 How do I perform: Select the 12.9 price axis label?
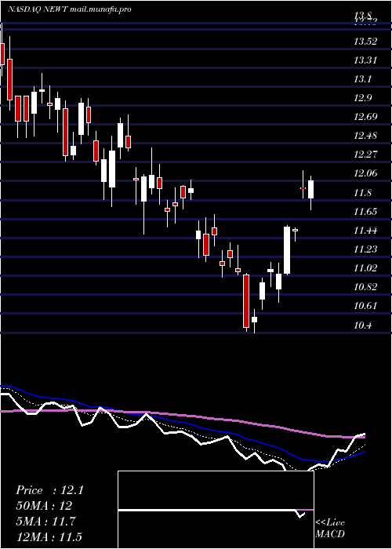click(x=363, y=98)
